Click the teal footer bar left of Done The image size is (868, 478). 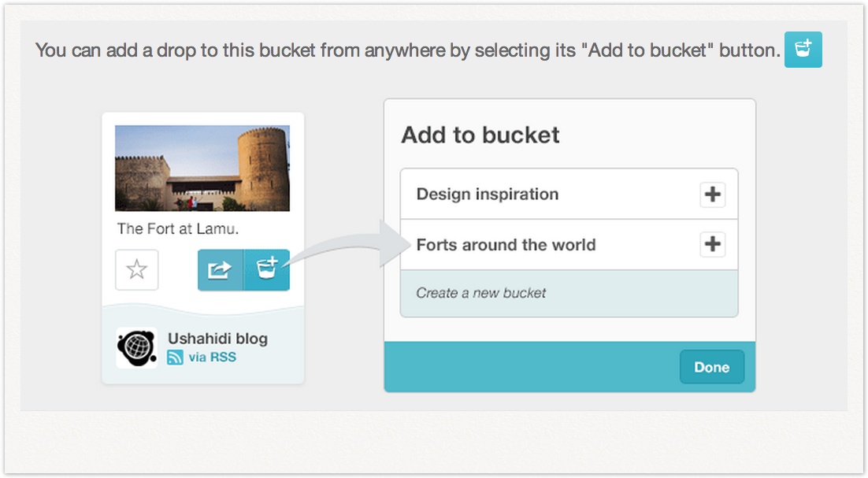[x=528, y=367]
